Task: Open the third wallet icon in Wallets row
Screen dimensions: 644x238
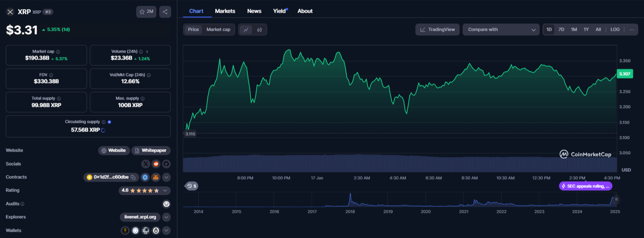Action: pos(146,231)
